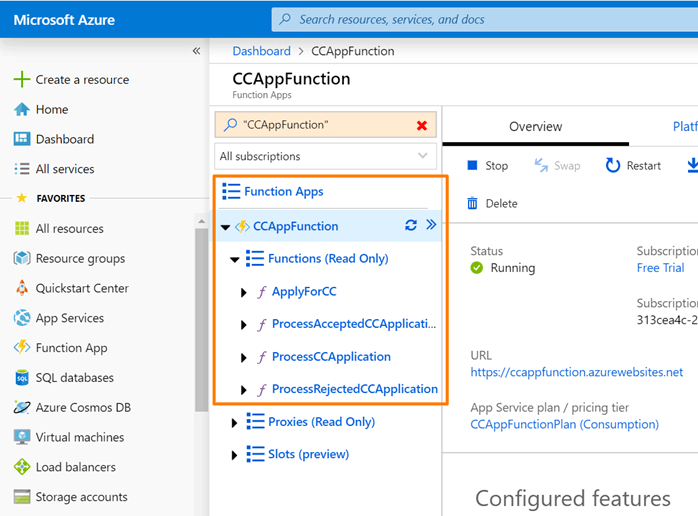Expand the Proxies (Read Only) node
698x516 pixels.
(235, 423)
